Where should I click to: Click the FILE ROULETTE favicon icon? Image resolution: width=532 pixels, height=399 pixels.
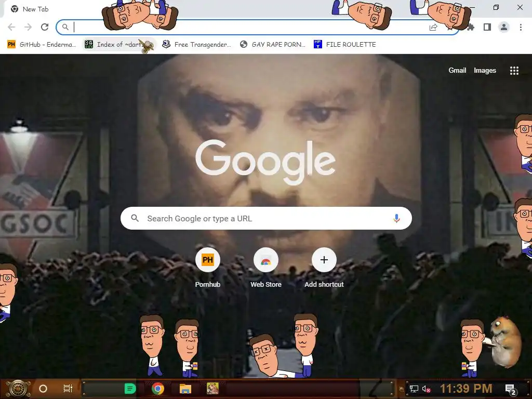click(318, 44)
